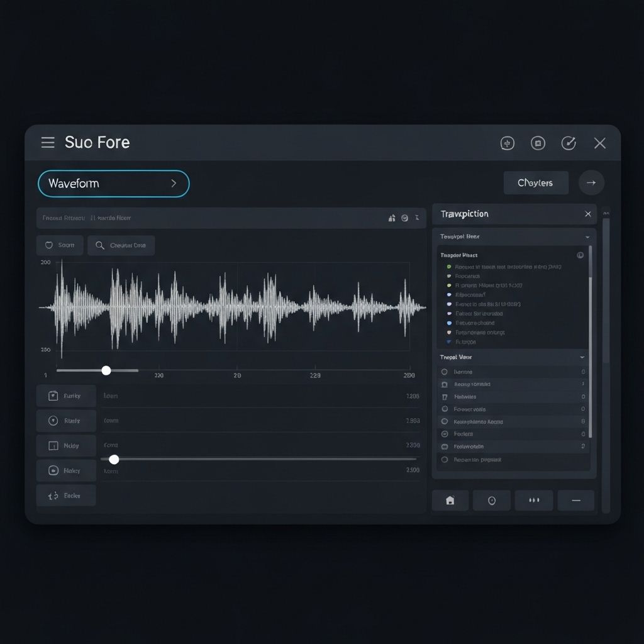The image size is (644, 644).
Task: Select the tuning icon in the title bar
Action: point(507,143)
